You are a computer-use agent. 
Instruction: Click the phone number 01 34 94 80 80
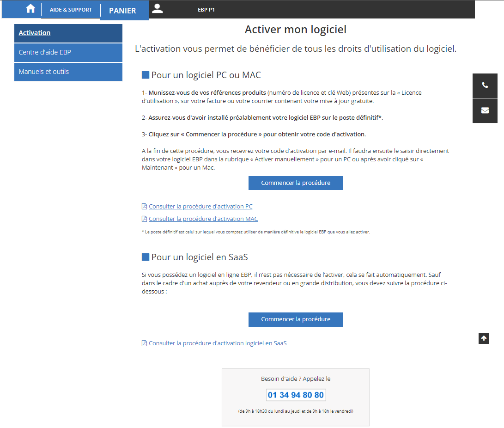click(x=296, y=395)
